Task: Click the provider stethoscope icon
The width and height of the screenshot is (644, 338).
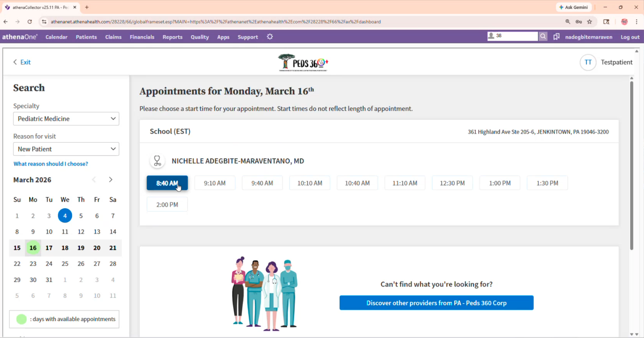Action: click(157, 161)
